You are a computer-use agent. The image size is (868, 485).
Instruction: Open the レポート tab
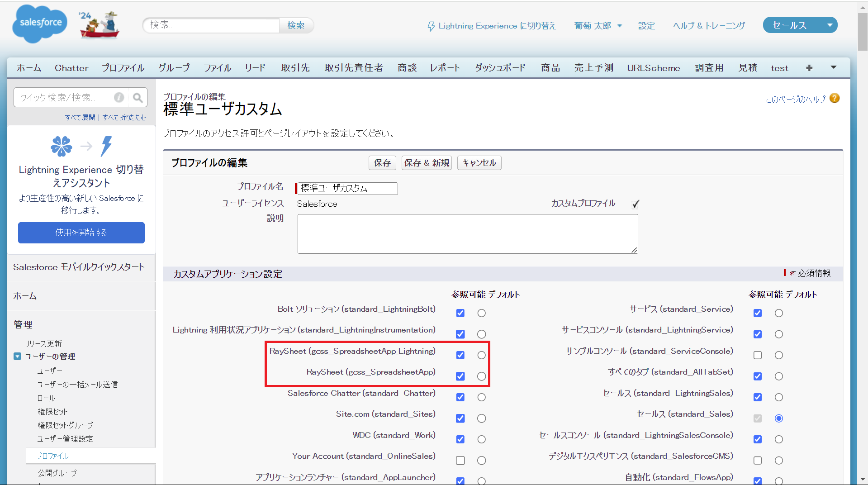pos(445,68)
